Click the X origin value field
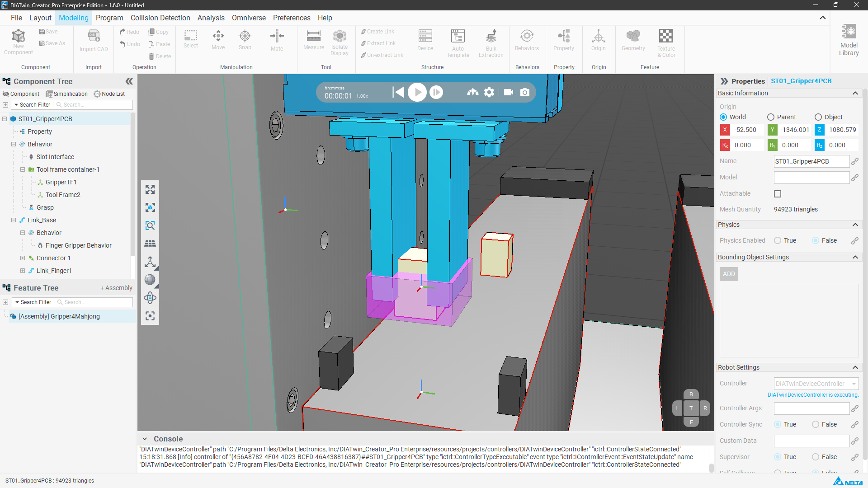This screenshot has height=488, width=868. point(746,130)
